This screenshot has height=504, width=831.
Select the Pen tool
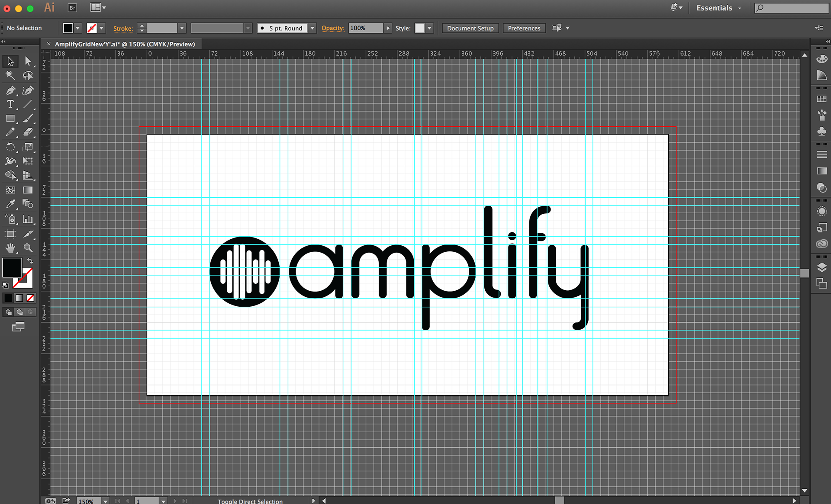10,90
